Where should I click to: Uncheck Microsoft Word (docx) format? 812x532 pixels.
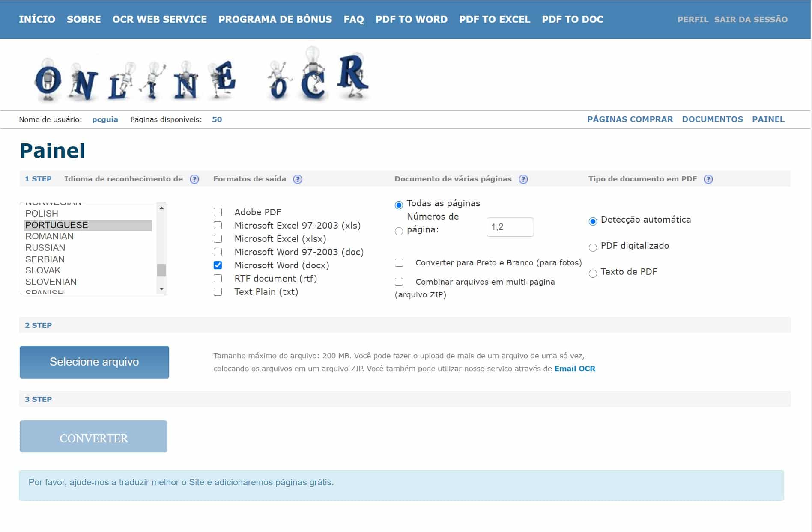218,265
